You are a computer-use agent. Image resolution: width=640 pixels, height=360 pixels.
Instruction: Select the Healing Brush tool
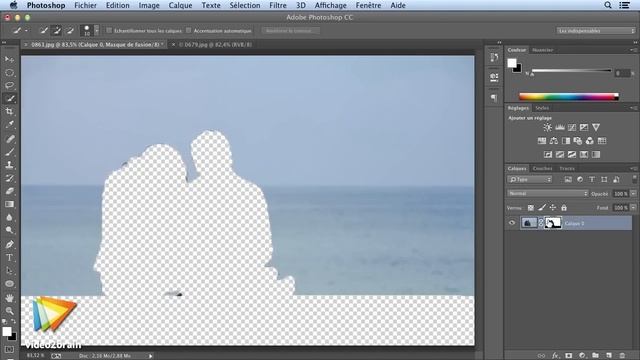pos(9,139)
